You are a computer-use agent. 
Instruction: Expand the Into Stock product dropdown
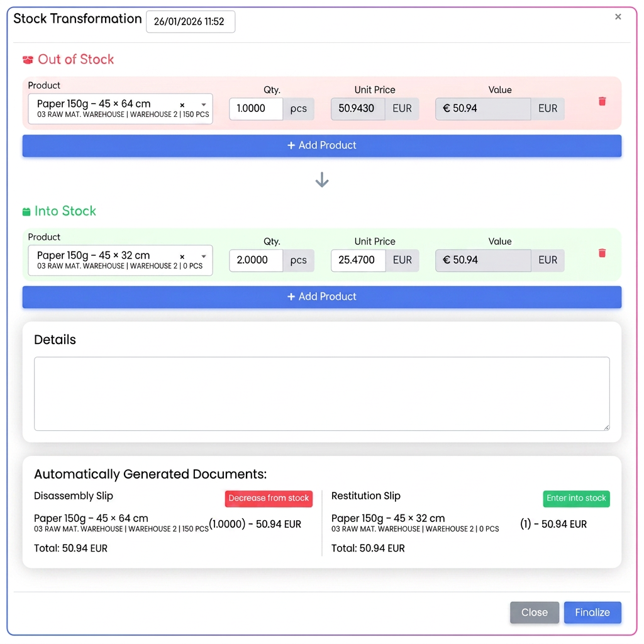coord(203,257)
